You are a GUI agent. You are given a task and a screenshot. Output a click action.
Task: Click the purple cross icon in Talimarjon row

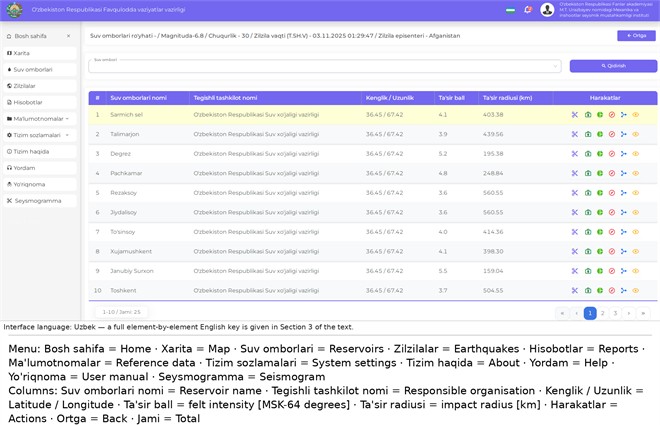[575, 134]
